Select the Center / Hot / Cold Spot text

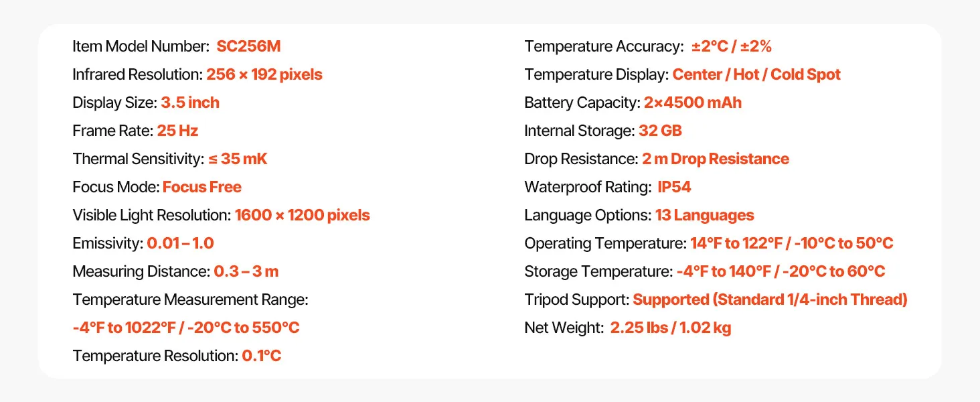(x=756, y=75)
